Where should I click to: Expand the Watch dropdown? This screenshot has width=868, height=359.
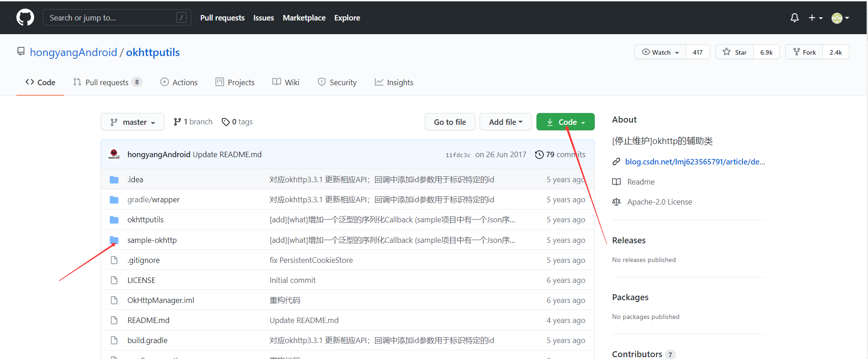click(660, 52)
